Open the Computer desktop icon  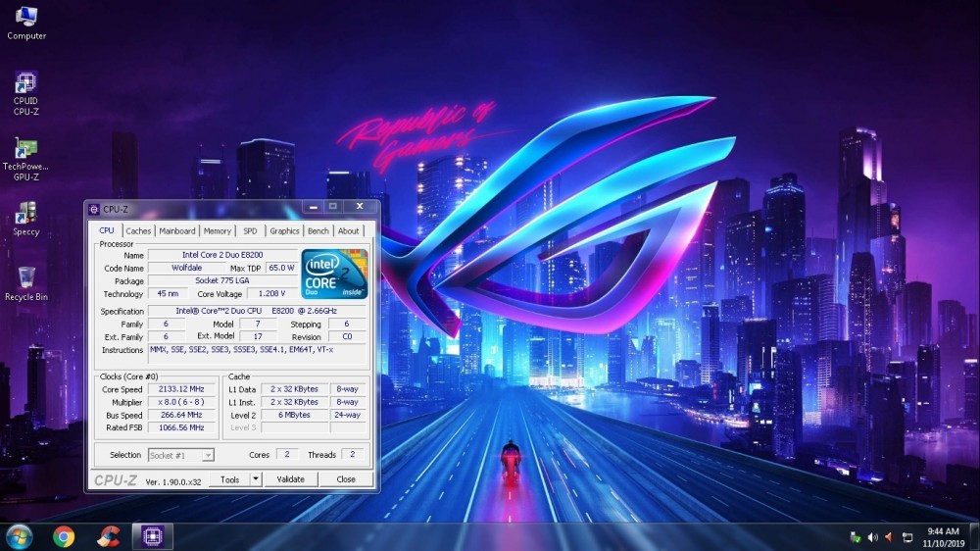[26, 24]
